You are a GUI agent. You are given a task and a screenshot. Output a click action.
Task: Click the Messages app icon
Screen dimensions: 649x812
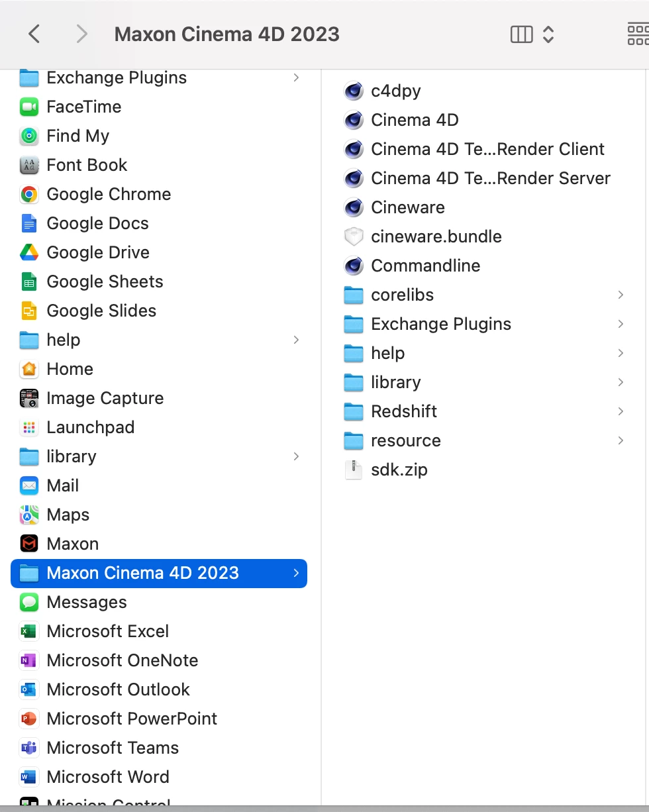[x=29, y=602]
